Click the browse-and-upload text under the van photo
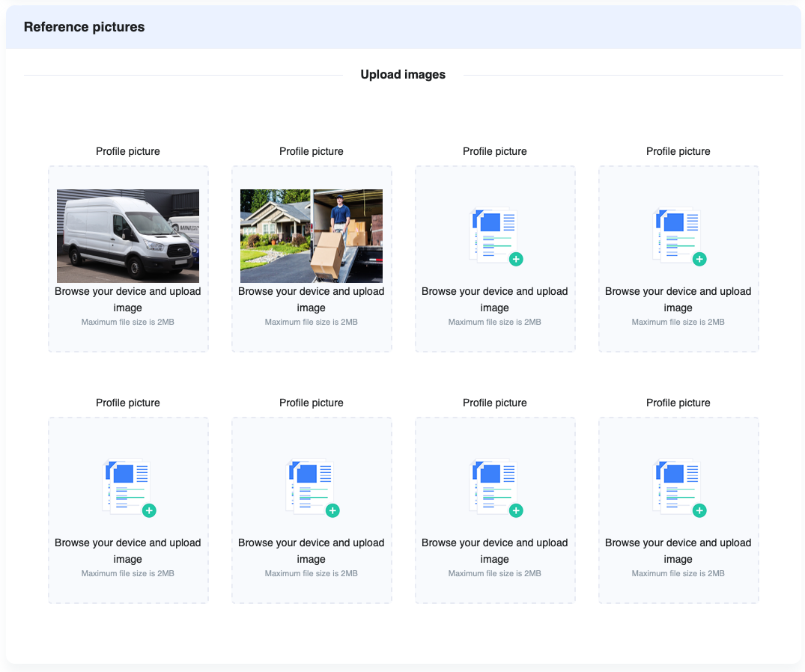Image resolution: width=805 pixels, height=672 pixels. [128, 299]
